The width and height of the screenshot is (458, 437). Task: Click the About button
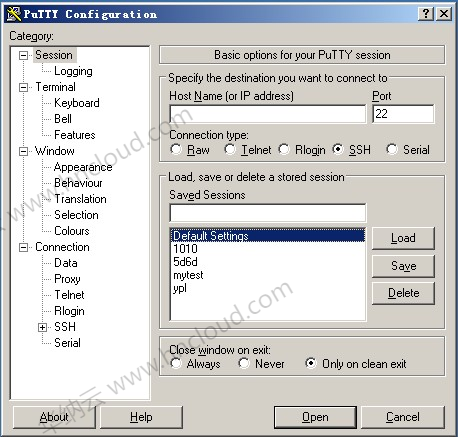pyautogui.click(x=54, y=417)
